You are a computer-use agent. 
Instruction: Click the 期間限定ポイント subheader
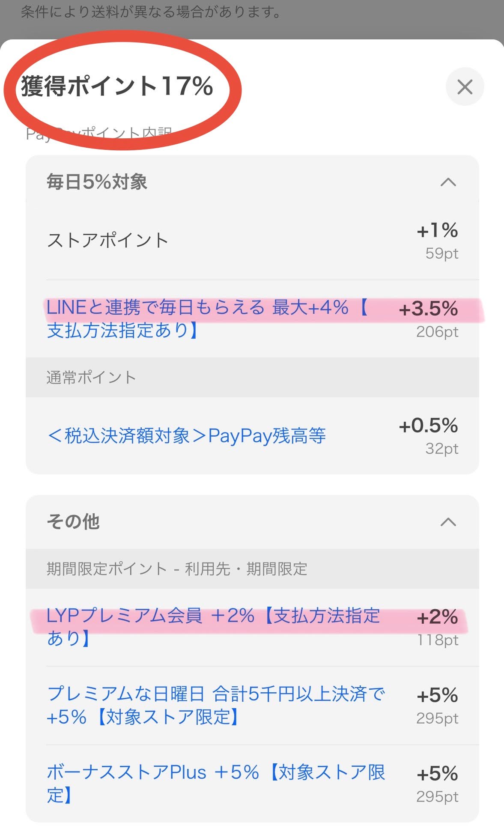point(177,569)
